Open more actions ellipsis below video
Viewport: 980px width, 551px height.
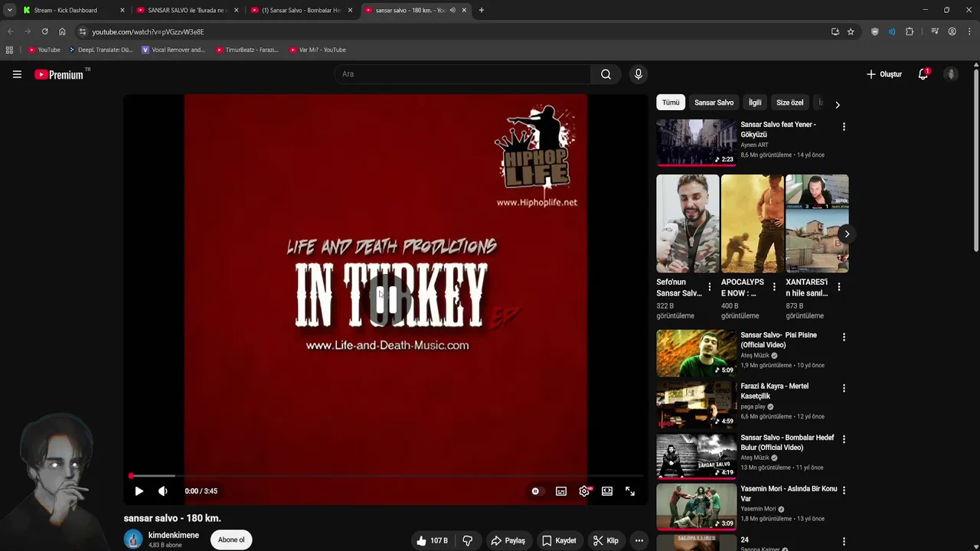tap(639, 540)
